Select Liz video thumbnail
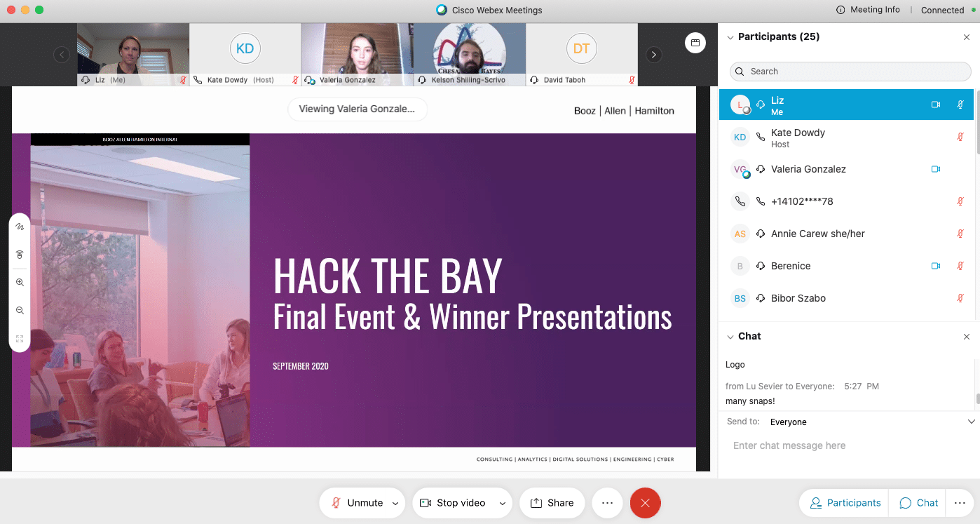 [133, 55]
